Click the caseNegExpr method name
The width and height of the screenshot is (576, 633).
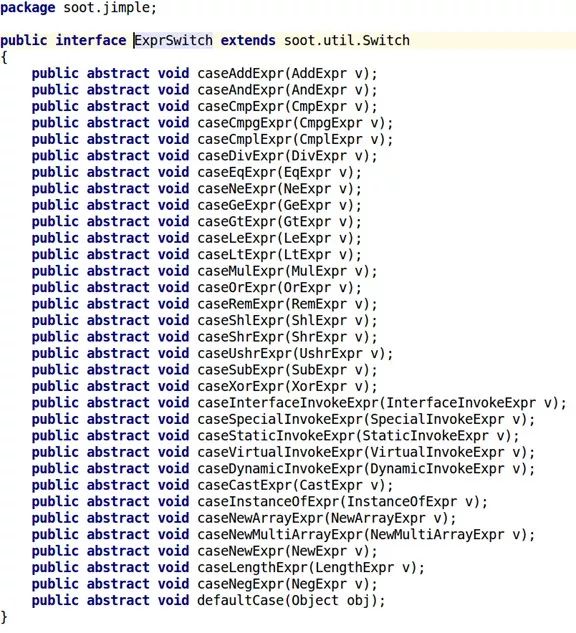tap(241, 584)
